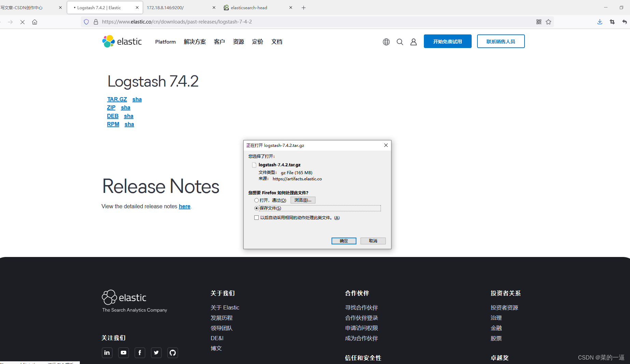Open Firefox downloads panel icon
This screenshot has height=364, width=630.
599,22
